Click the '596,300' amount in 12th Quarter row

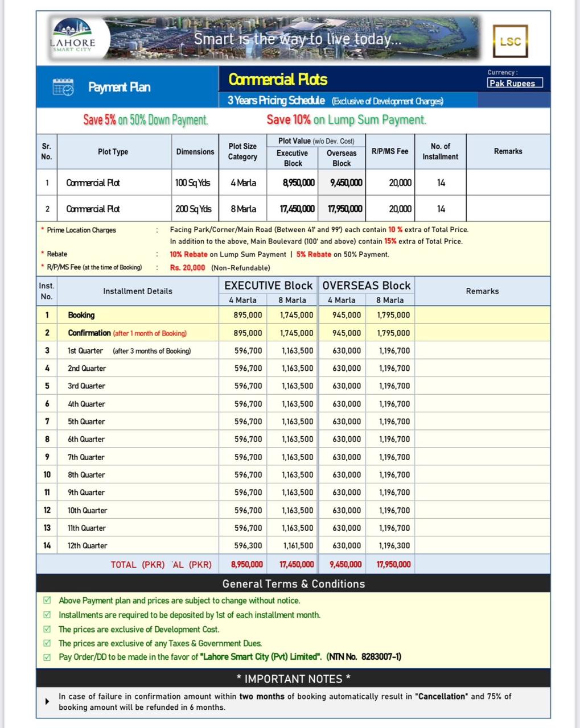click(x=248, y=545)
